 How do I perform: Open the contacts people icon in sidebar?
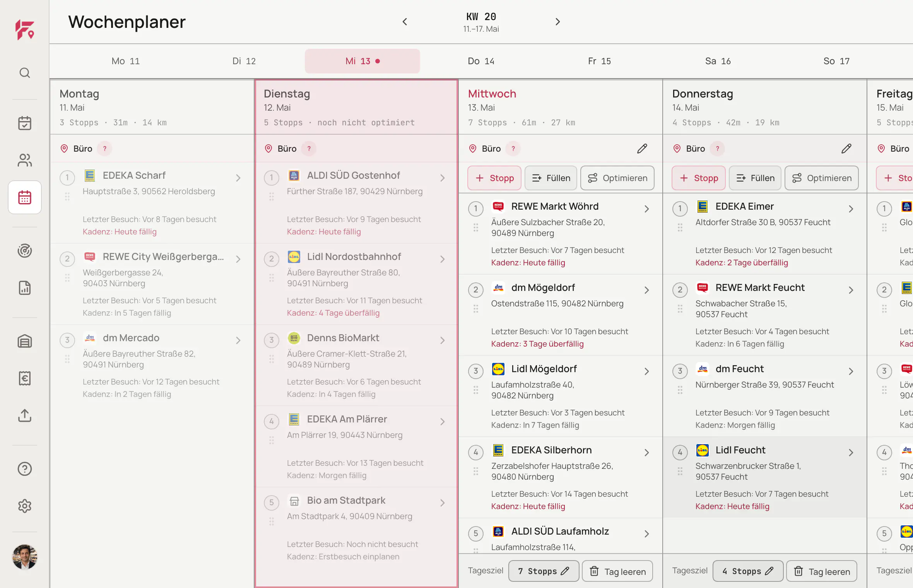tap(25, 160)
